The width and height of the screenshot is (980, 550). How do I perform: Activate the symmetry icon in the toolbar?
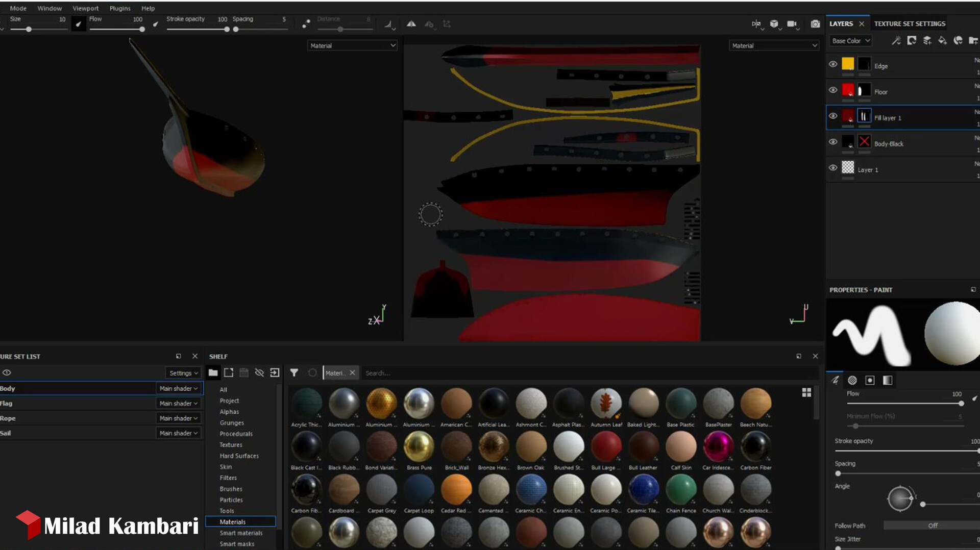(411, 23)
